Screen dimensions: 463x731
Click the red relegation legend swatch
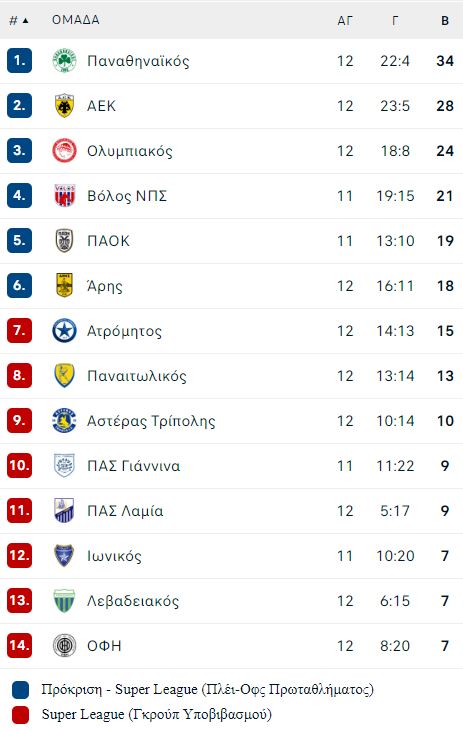point(21,714)
